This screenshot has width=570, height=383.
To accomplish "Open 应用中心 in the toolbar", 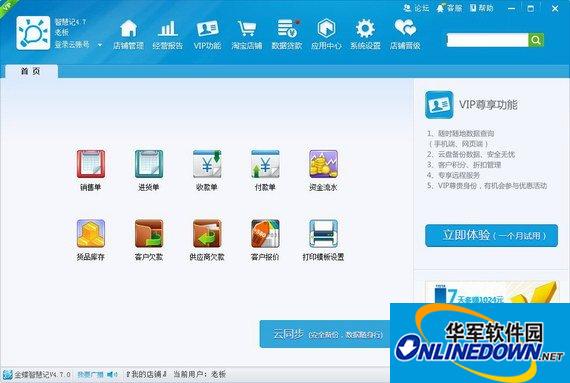I will 326,35.
